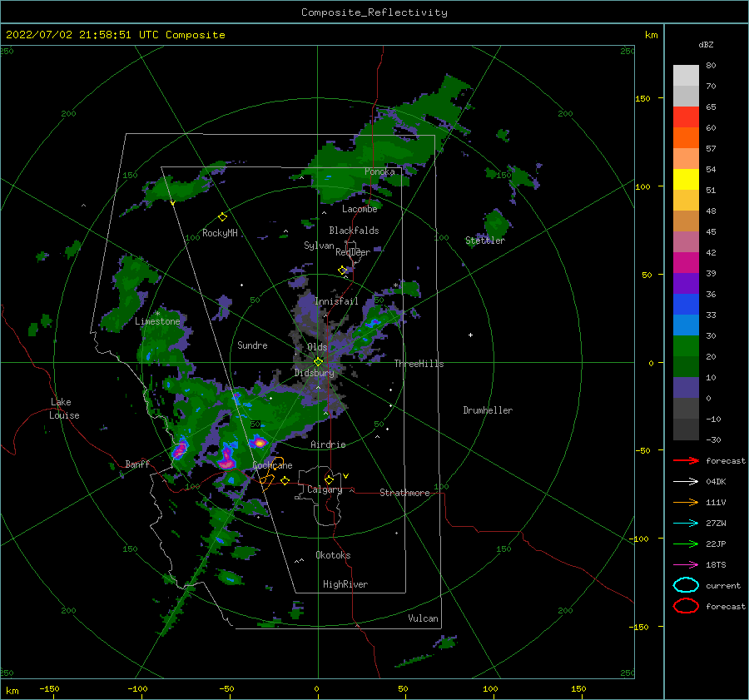Click the Strathmore label
The height and width of the screenshot is (700, 749).
[x=404, y=493]
